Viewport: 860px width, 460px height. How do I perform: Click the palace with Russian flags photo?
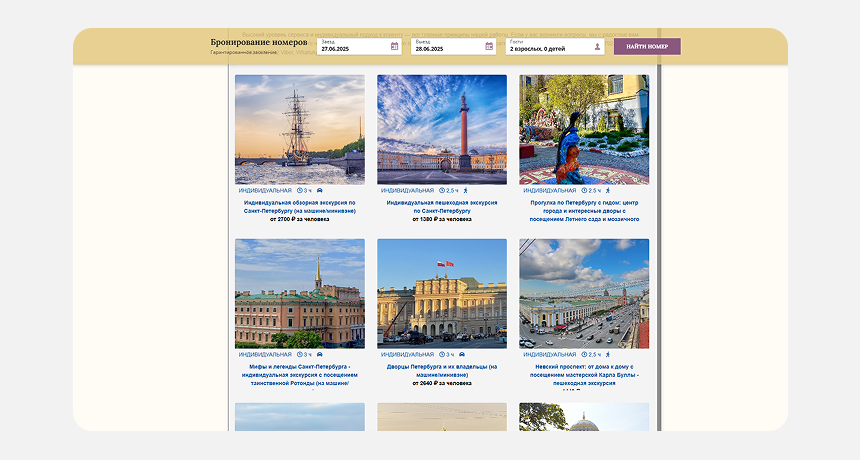[x=442, y=293]
